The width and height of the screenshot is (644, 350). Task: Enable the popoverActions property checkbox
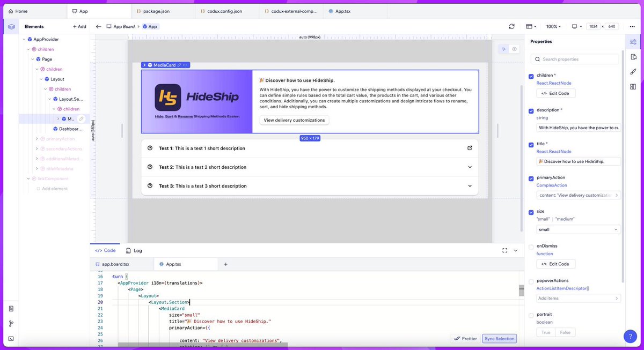pyautogui.click(x=531, y=281)
